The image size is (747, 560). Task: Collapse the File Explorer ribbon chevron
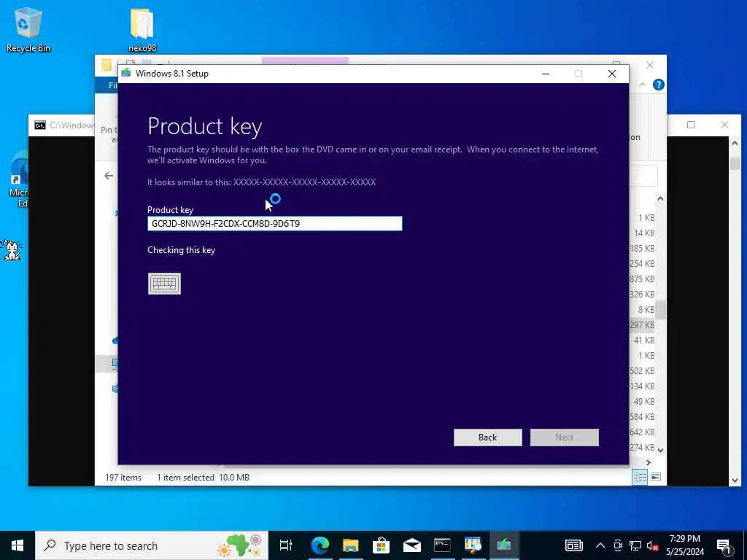point(642,85)
